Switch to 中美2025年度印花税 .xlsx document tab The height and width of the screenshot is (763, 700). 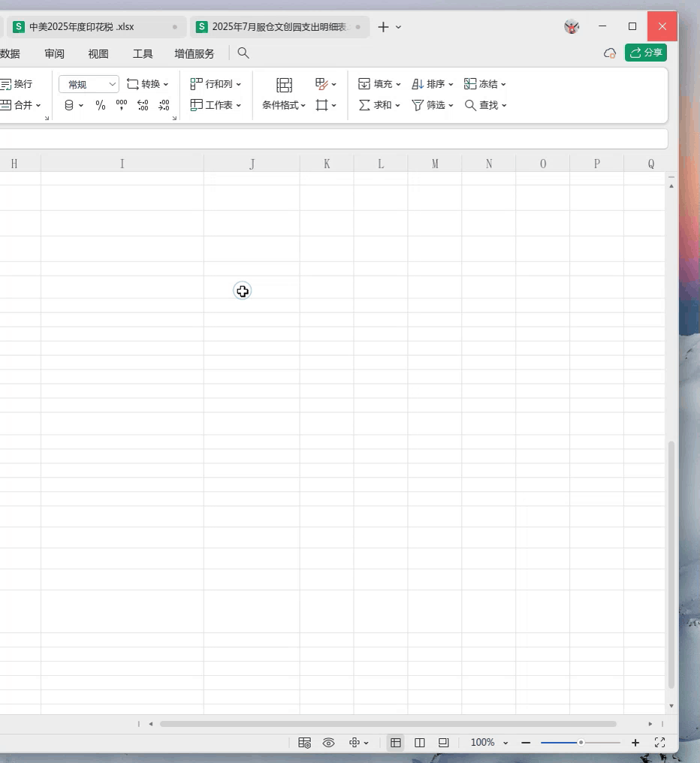(96, 27)
